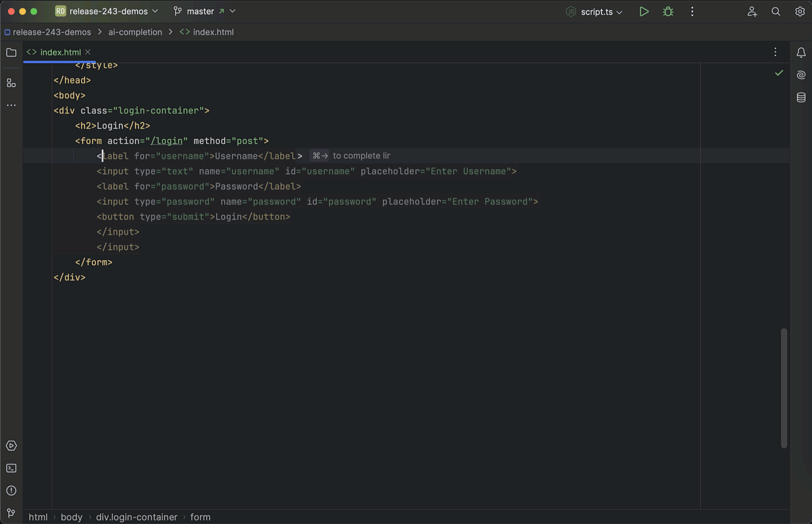Select the index.html editor tab
The image size is (812, 524).
point(59,52)
